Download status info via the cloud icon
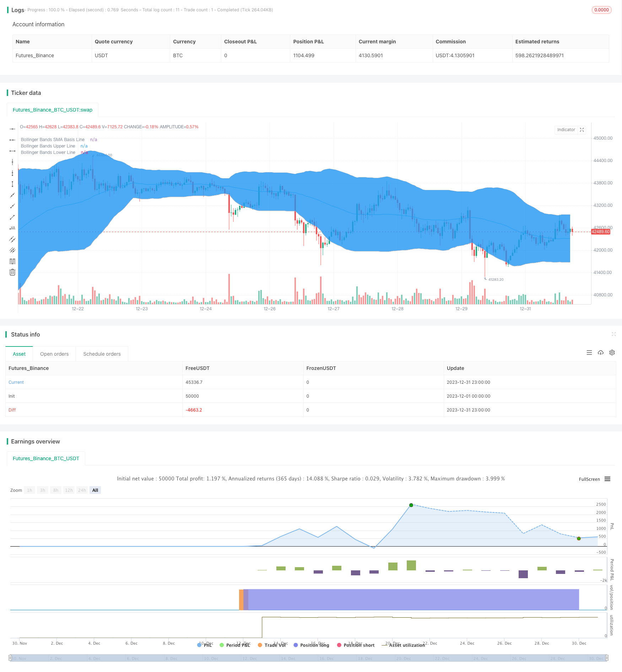This screenshot has height=672, width=622. pos(601,353)
